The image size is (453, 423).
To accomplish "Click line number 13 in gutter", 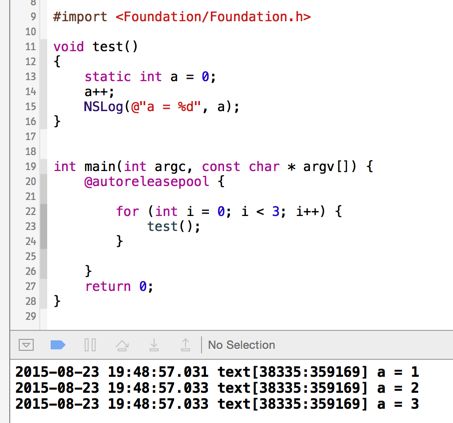I will coord(30,77).
